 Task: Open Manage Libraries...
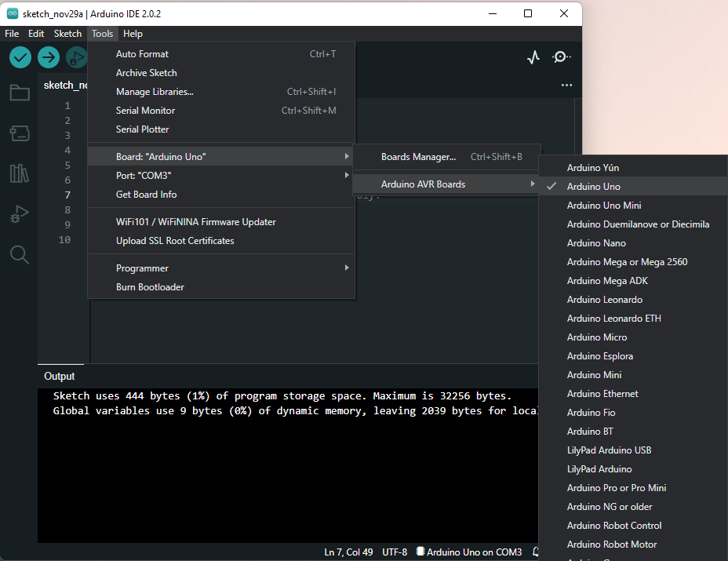point(221,92)
